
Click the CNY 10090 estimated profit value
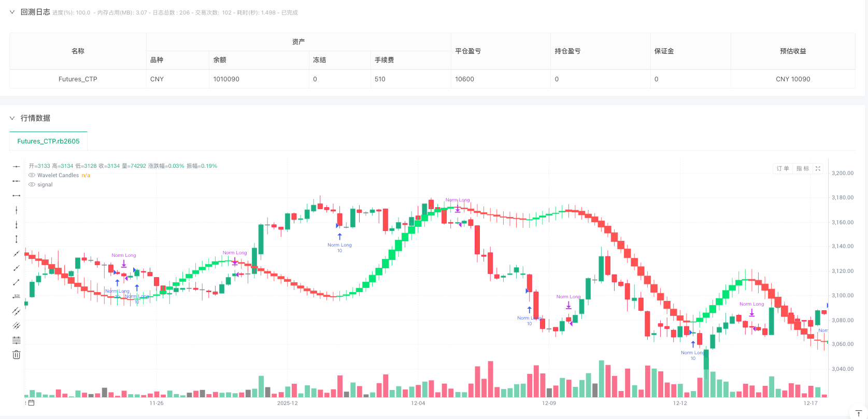[x=793, y=79]
